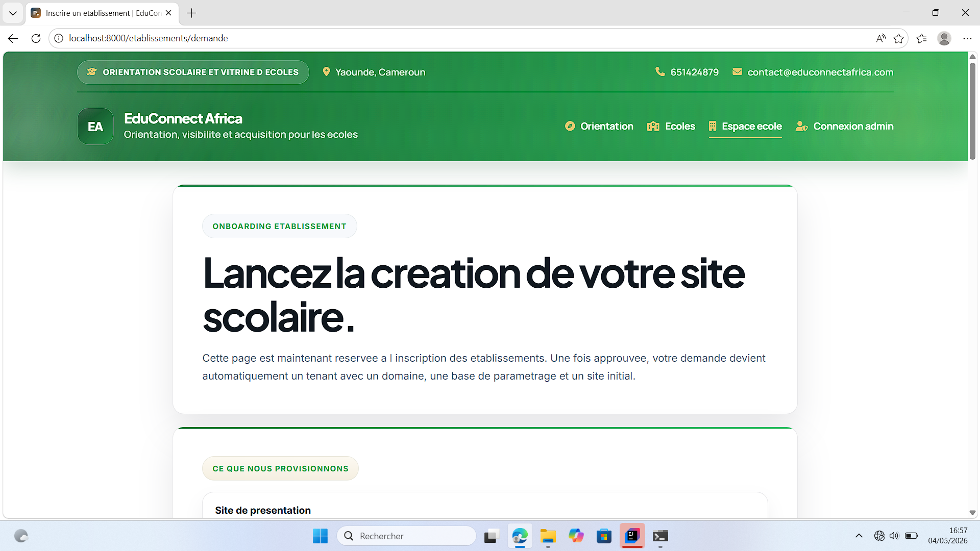
Task: Click the Onboarding Etablissement label
Action: click(x=280, y=226)
